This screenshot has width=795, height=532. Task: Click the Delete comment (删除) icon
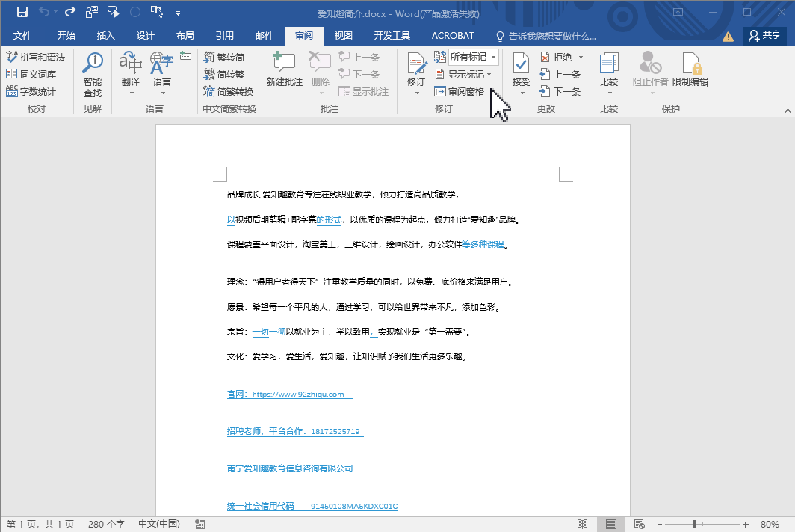tap(320, 62)
